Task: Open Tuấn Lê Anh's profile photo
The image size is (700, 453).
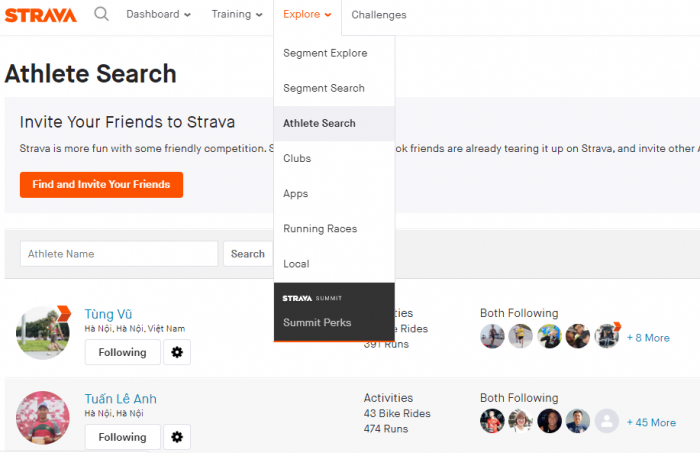Action: 43,418
